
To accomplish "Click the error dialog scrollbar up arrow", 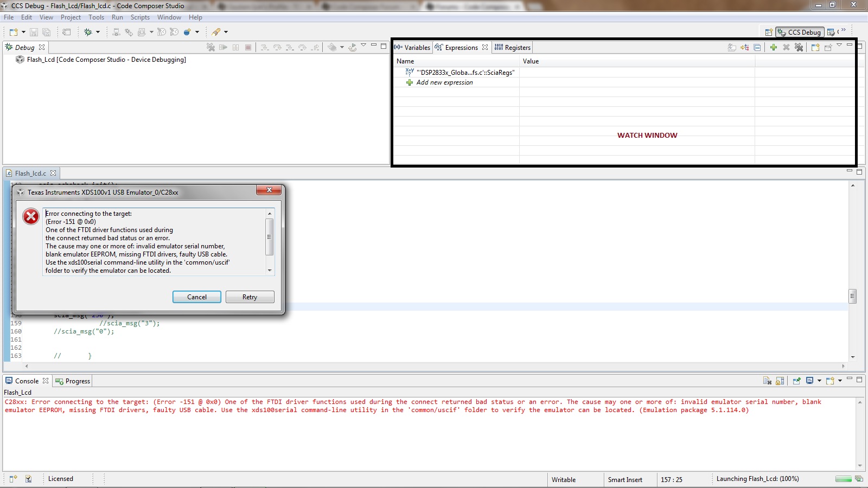I will click(270, 214).
